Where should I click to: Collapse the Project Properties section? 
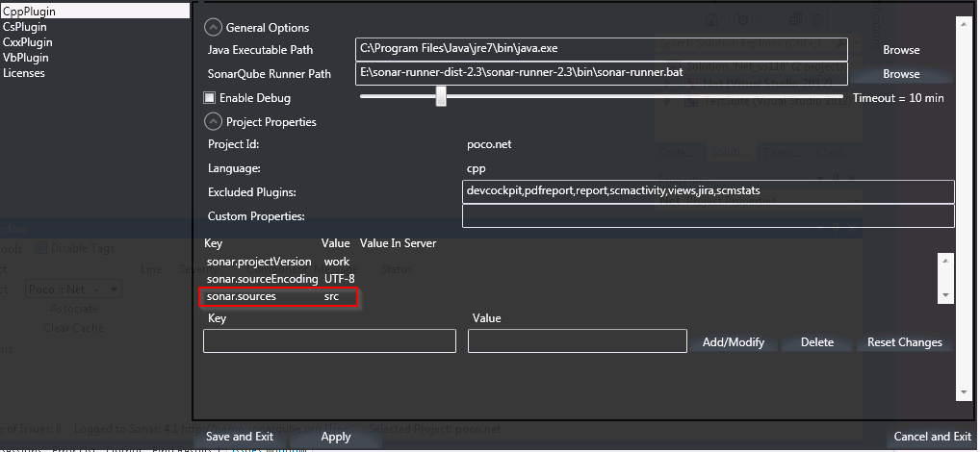213,122
